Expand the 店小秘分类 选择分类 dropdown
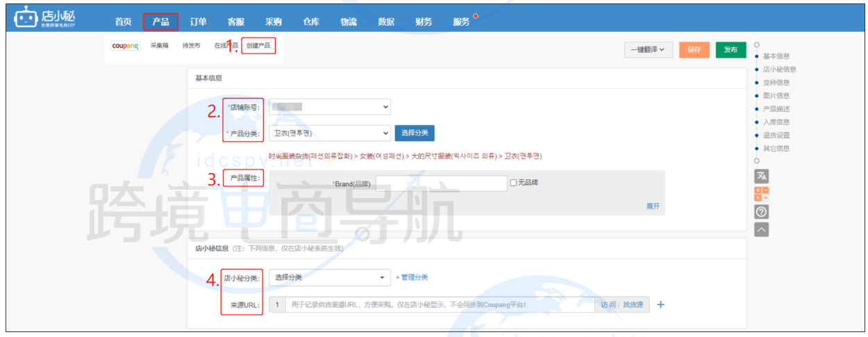 [x=329, y=277]
